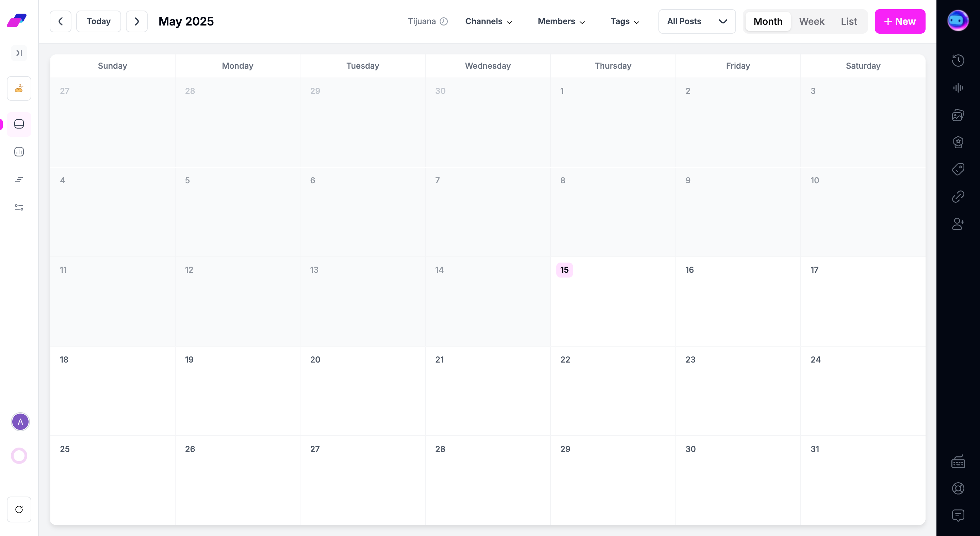The image size is (980, 536).
Task: Open the analytics bar chart icon
Action: (x=19, y=152)
